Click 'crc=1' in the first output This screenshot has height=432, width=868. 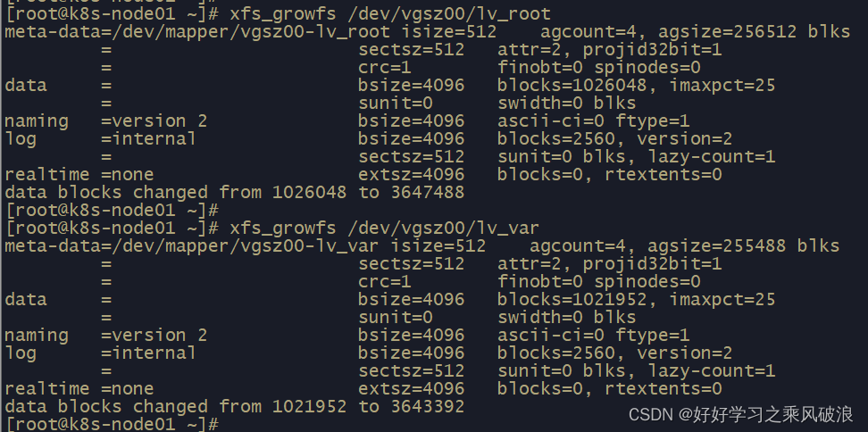(385, 68)
